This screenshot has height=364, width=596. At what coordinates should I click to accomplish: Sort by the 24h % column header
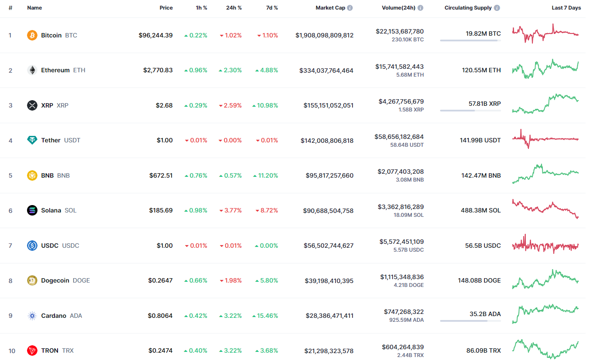pos(234,8)
